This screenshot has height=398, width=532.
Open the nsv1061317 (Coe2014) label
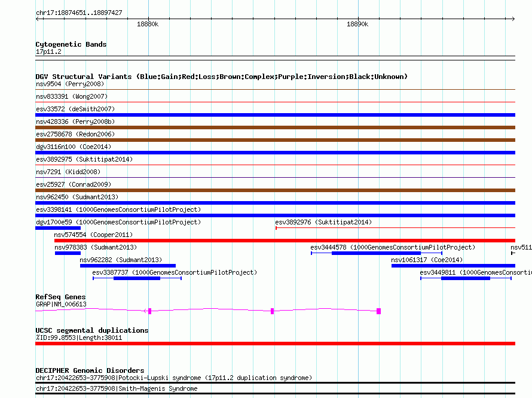(427, 260)
